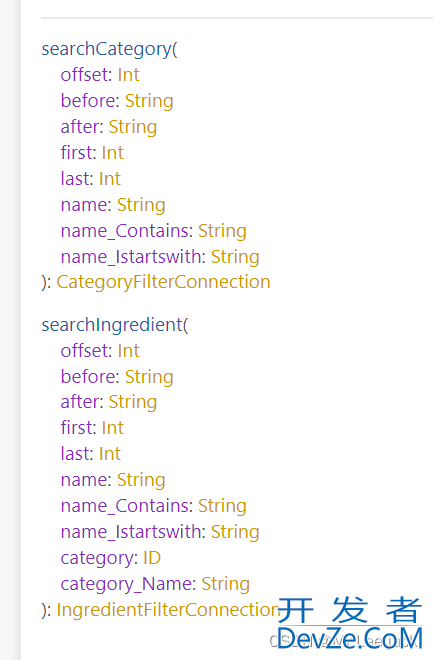Click String type of searchCategory after
Viewport: 433px width, 660px height.
click(133, 127)
